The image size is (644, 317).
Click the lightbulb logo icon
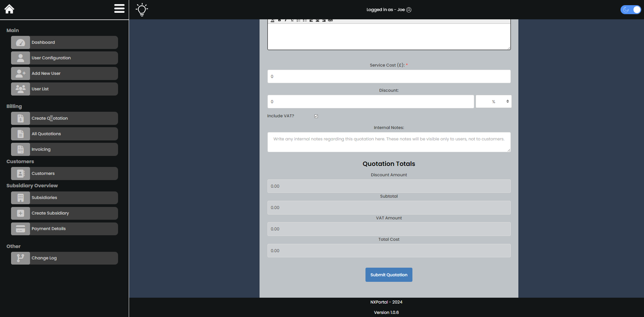pos(142,10)
